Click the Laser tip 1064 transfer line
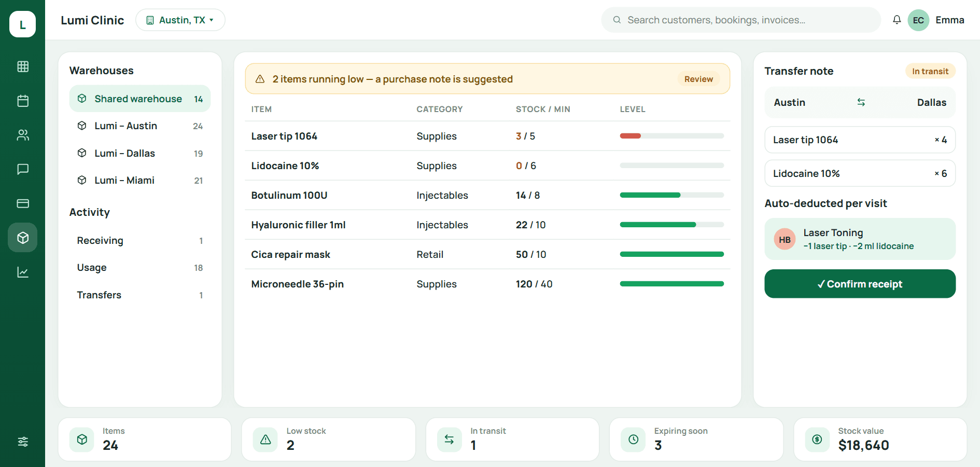The image size is (980, 467). [x=860, y=140]
